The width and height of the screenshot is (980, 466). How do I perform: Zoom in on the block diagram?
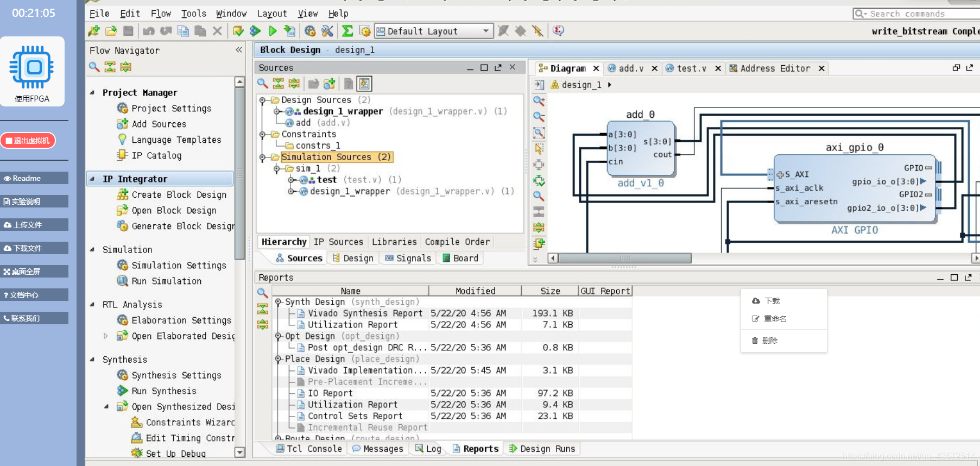pyautogui.click(x=539, y=100)
